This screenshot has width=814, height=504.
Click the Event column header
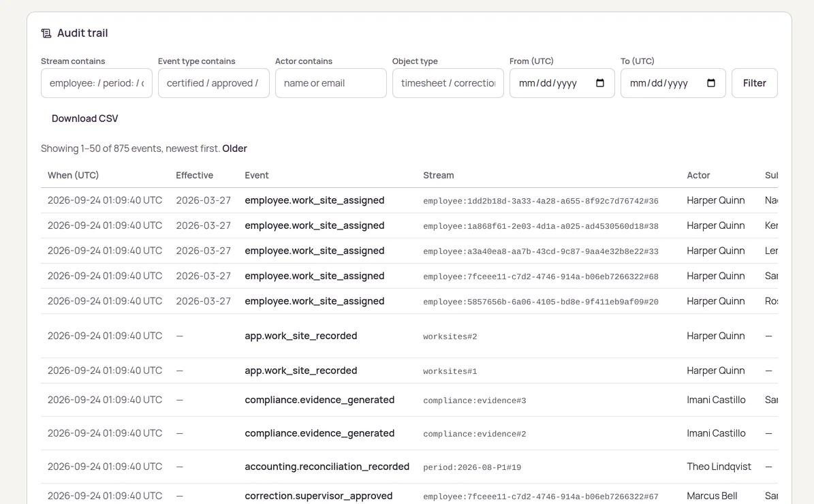256,176
